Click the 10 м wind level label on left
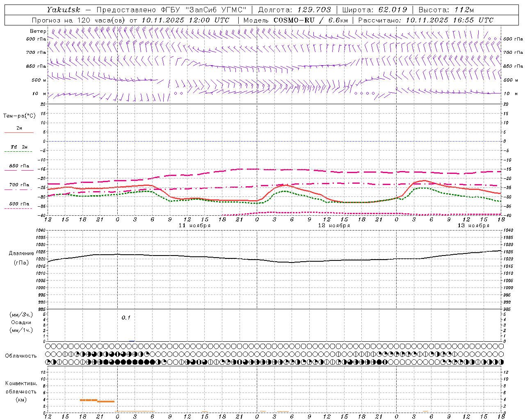Image resolution: width=525 pixels, height=420 pixels. point(39,94)
